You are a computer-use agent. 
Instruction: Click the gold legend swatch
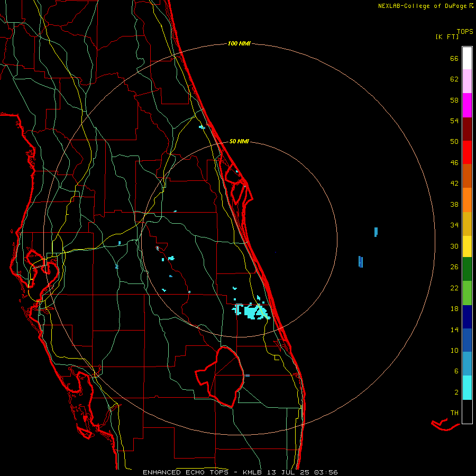pyautogui.click(x=467, y=224)
